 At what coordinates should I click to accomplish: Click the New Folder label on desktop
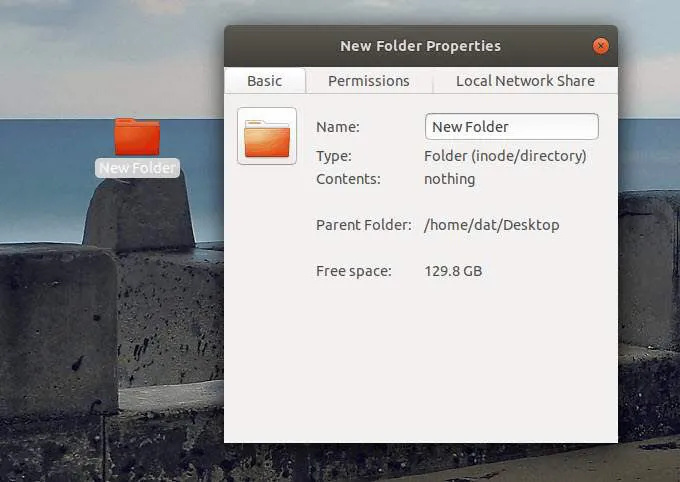click(137, 168)
